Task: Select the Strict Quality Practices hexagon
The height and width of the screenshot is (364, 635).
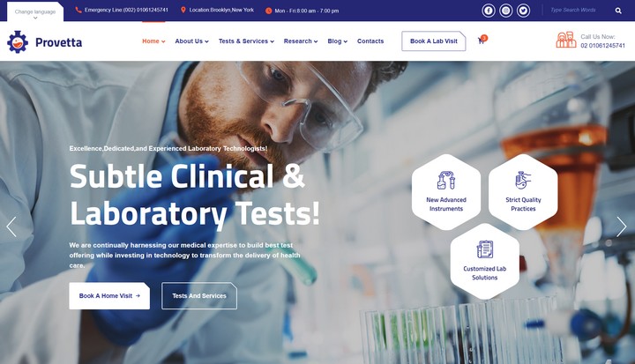Action: [523, 192]
